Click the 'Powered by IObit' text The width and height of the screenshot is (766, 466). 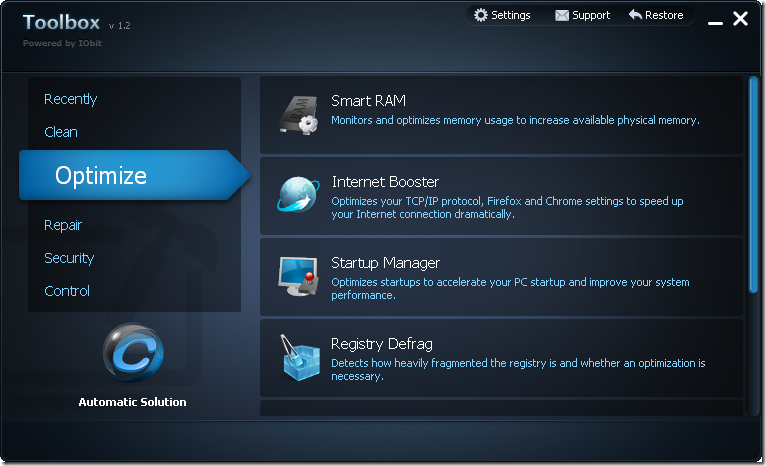tap(62, 43)
